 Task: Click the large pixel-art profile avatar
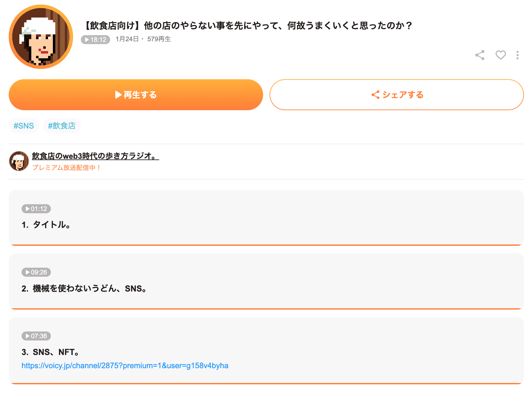pos(41,37)
